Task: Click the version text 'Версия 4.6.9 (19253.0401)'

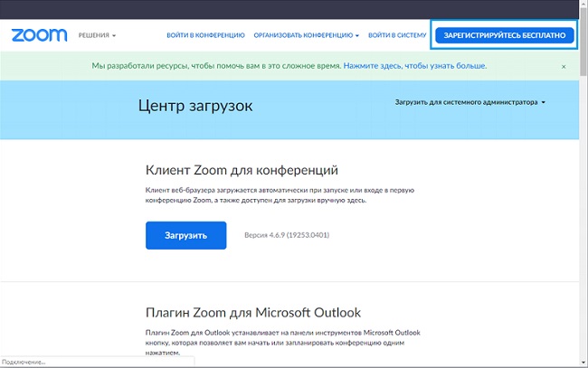Action: (x=287, y=235)
